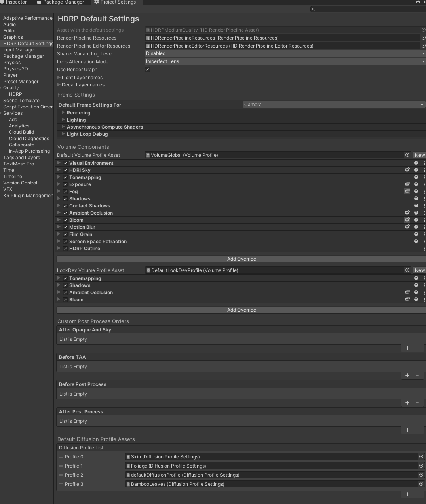Open help icon for LookDev Tonemapping
Image resolution: width=426 pixels, height=504 pixels.
416,278
